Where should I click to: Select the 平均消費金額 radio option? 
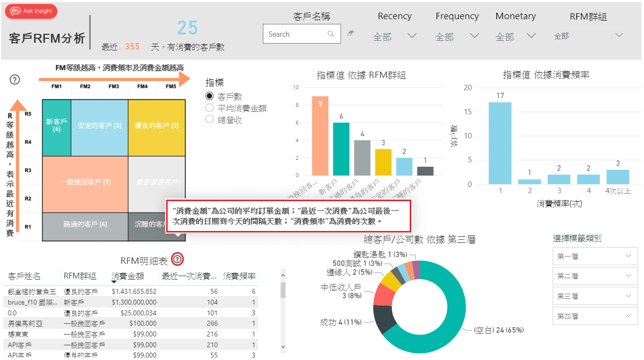tap(210, 108)
